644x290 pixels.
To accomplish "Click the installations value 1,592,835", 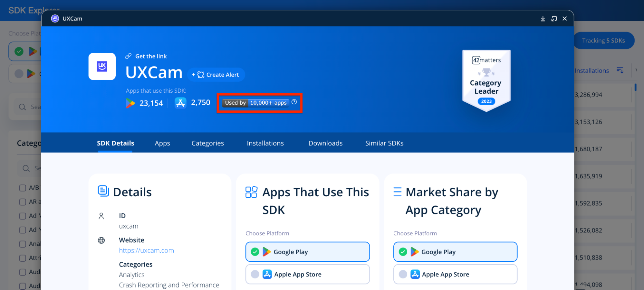I will pos(588,203).
